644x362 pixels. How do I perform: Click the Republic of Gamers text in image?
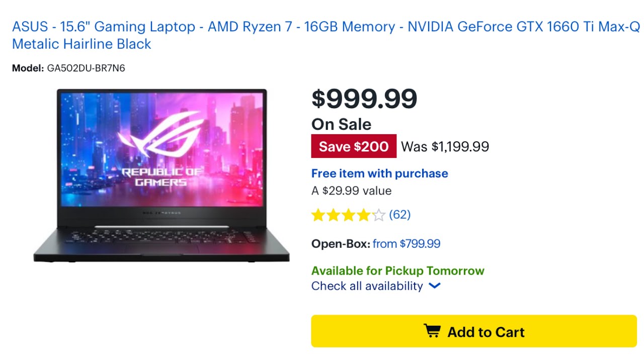tap(162, 177)
